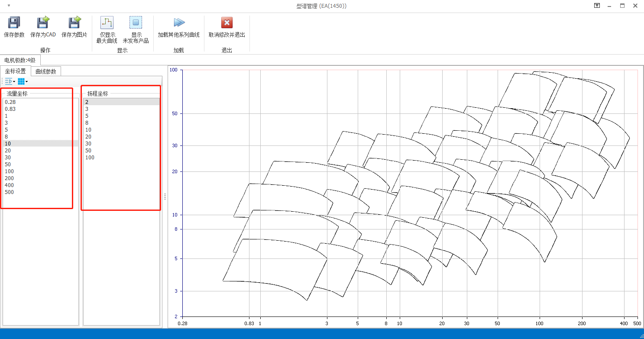The image size is (644, 339).
Task: Select value 50 in 流量坐标 list
Action: [41, 164]
